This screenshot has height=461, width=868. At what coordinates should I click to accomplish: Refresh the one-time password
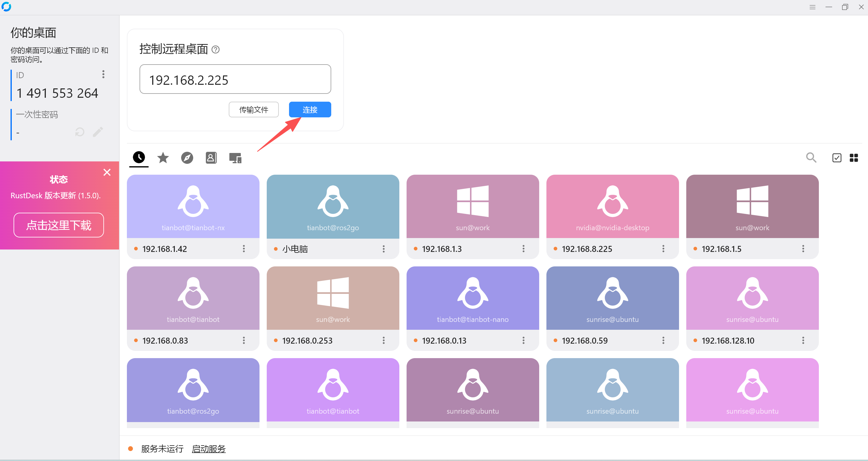(80, 132)
